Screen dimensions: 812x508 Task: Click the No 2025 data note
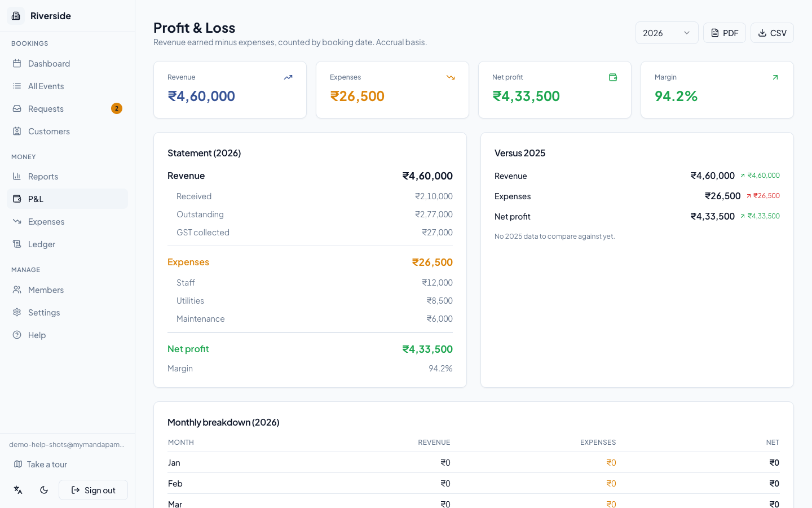[x=554, y=237]
